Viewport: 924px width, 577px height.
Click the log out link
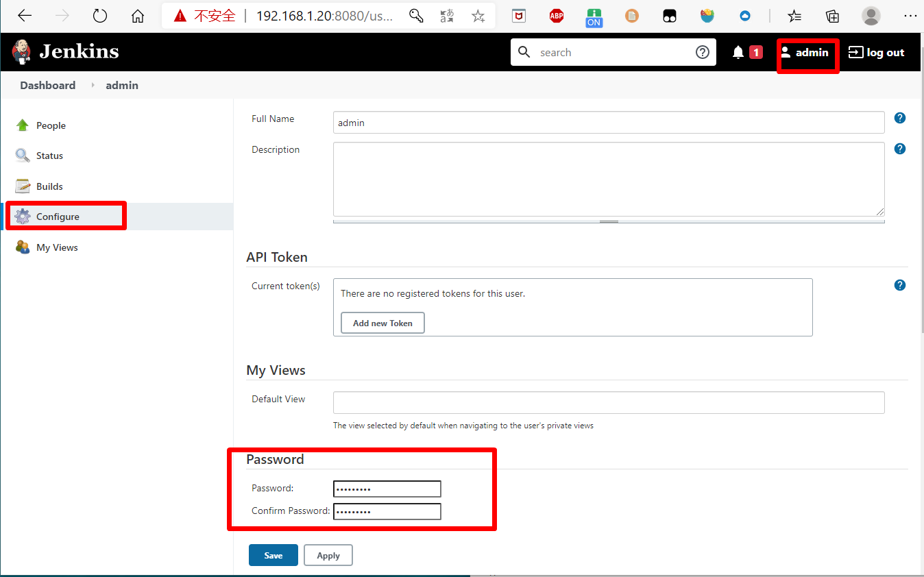click(x=877, y=52)
